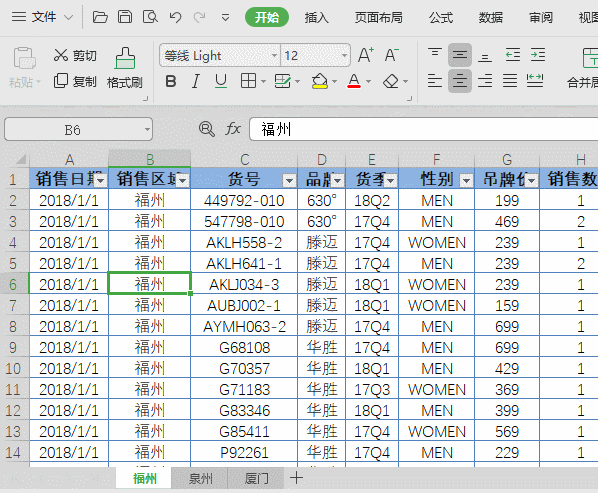Click the Undo arrow icon
598x493 pixels.
tap(175, 17)
